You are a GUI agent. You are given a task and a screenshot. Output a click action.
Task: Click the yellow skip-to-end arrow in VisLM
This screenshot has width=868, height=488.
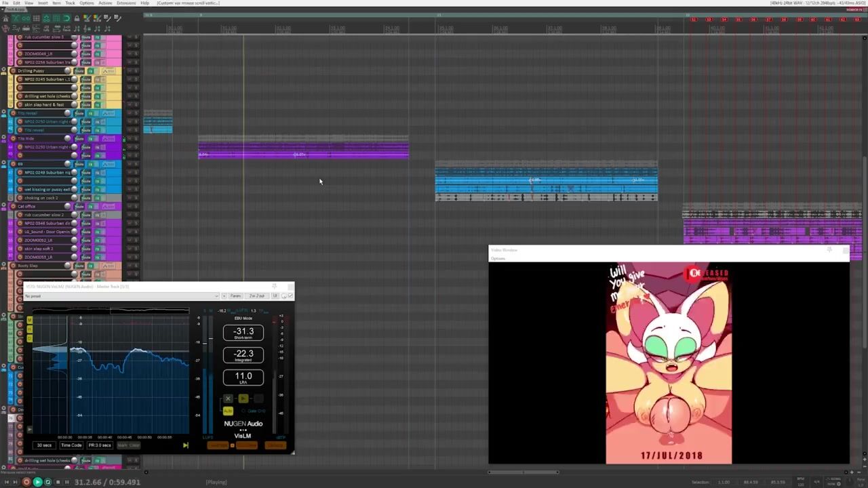(185, 445)
